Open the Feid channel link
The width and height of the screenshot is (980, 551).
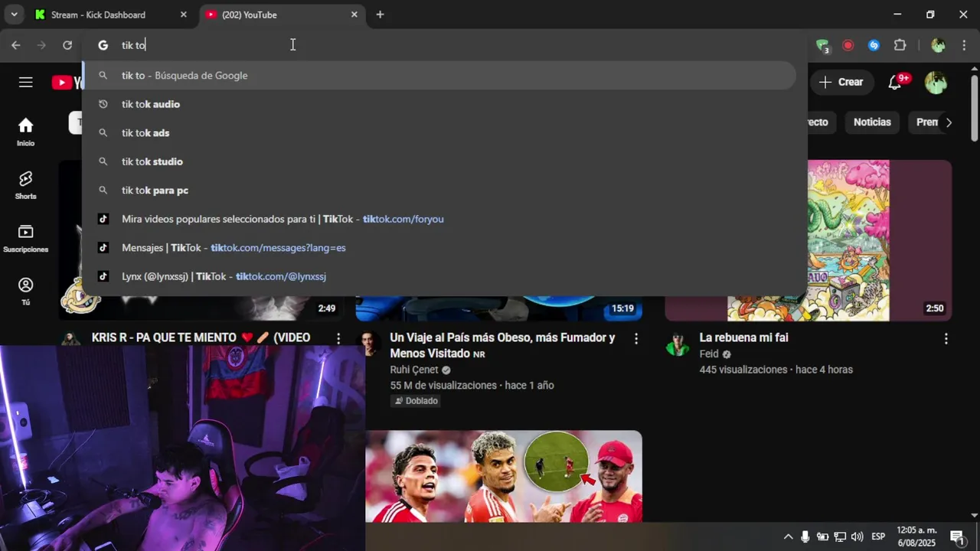(710, 354)
